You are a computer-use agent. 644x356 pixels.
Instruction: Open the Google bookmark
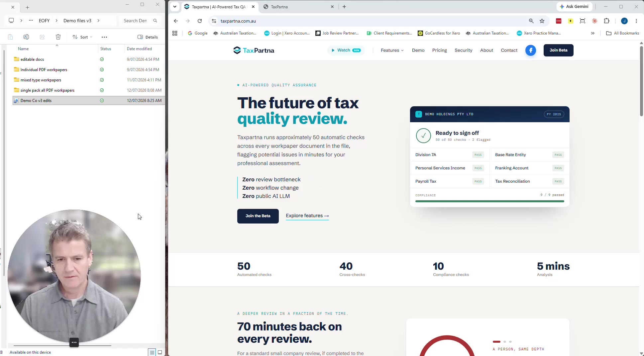(198, 33)
